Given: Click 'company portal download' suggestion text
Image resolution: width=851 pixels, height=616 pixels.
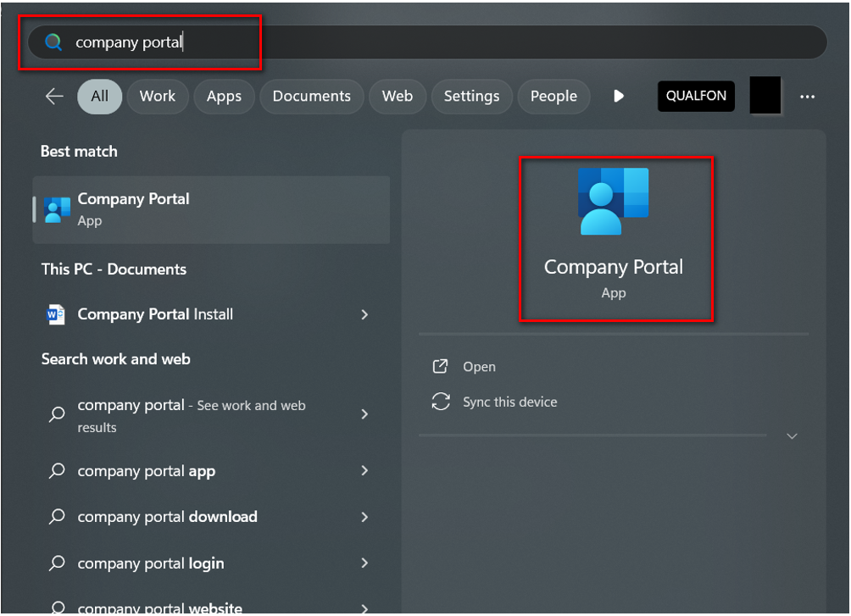Looking at the screenshot, I should click(167, 517).
